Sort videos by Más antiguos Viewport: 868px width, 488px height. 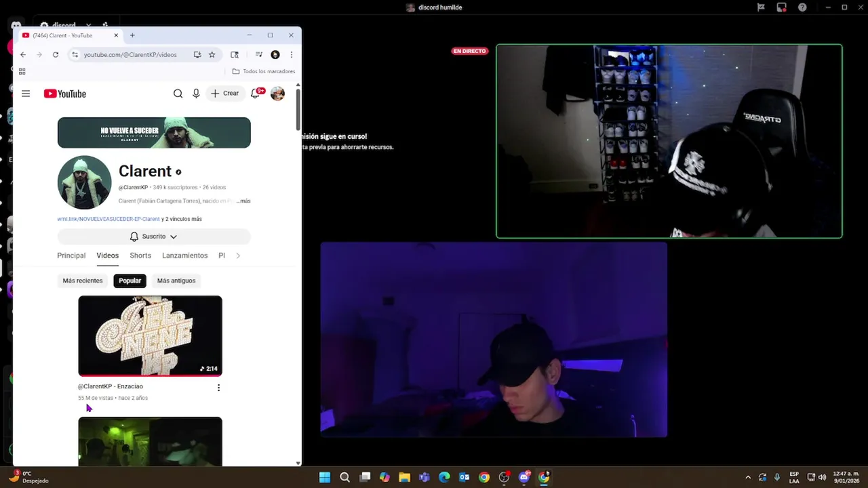[176, 281]
